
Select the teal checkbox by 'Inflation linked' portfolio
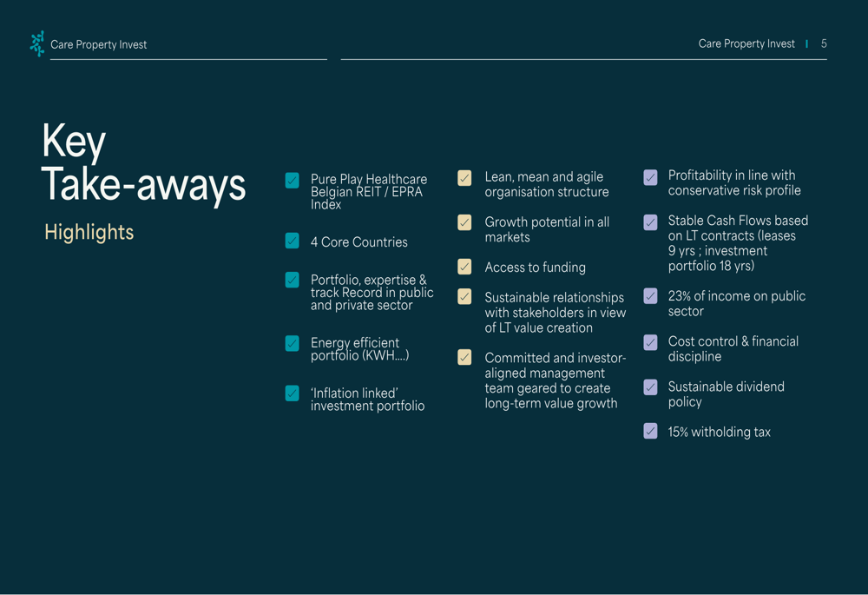[293, 393]
